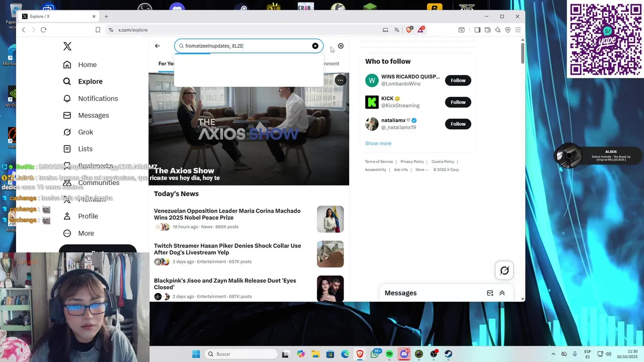This screenshot has height=362, width=644.
Task: Open Spotify from the taskbar
Action: click(389, 354)
